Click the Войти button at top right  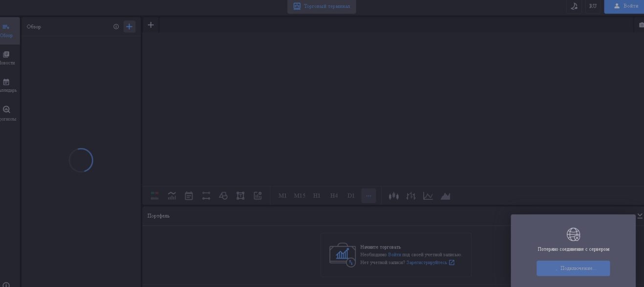[625, 6]
